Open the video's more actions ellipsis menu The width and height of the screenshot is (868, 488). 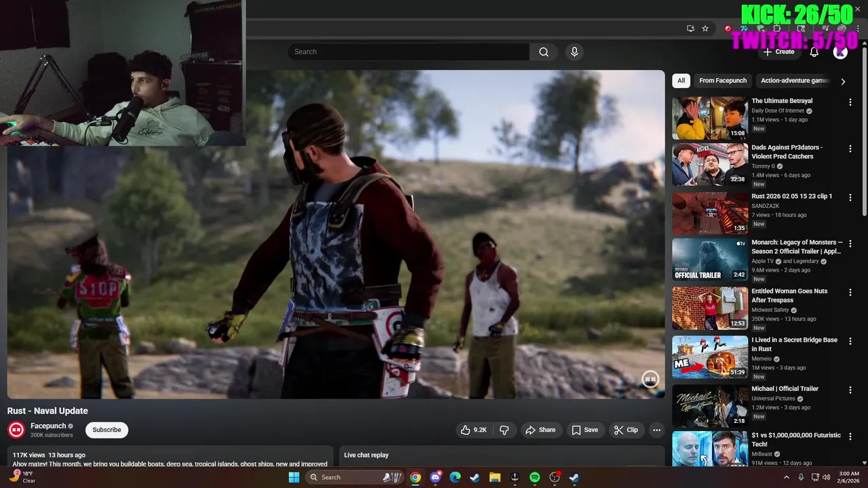point(656,430)
